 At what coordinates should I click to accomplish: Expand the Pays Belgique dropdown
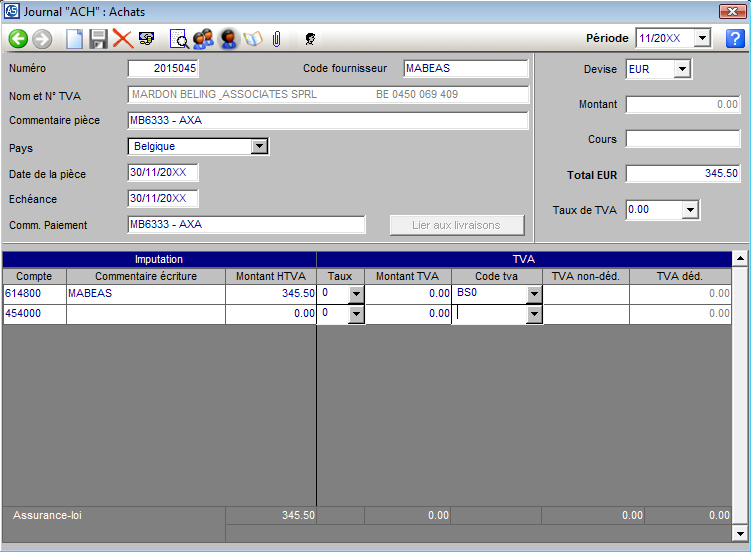click(259, 146)
